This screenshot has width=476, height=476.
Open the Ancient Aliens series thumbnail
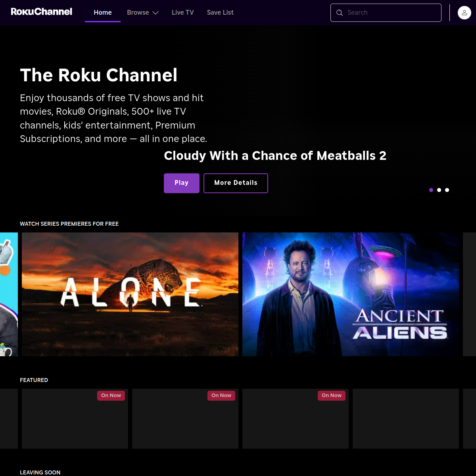pyautogui.click(x=351, y=294)
